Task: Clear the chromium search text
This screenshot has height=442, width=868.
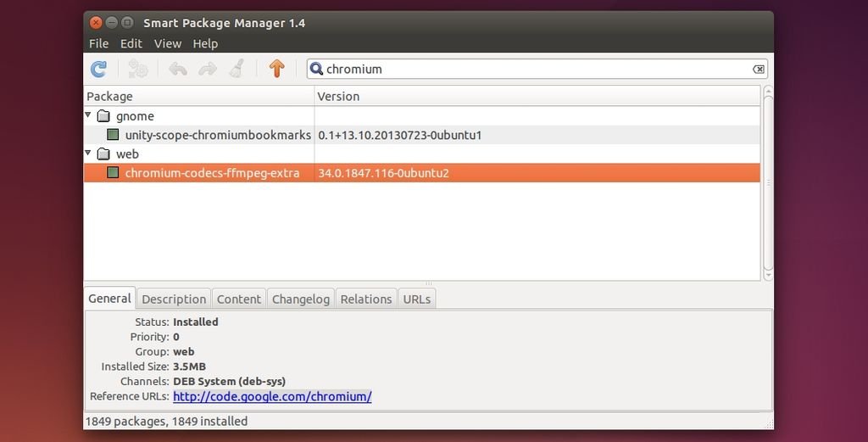Action: pyautogui.click(x=759, y=70)
